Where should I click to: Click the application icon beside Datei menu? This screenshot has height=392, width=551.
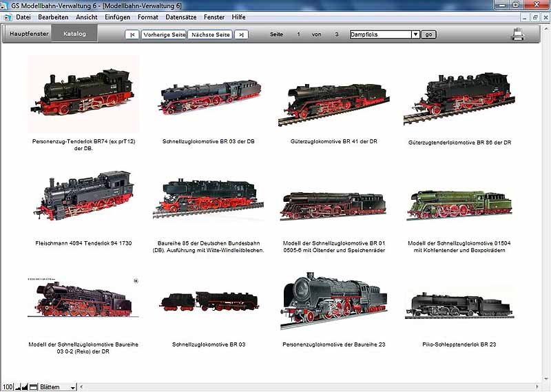click(7, 17)
